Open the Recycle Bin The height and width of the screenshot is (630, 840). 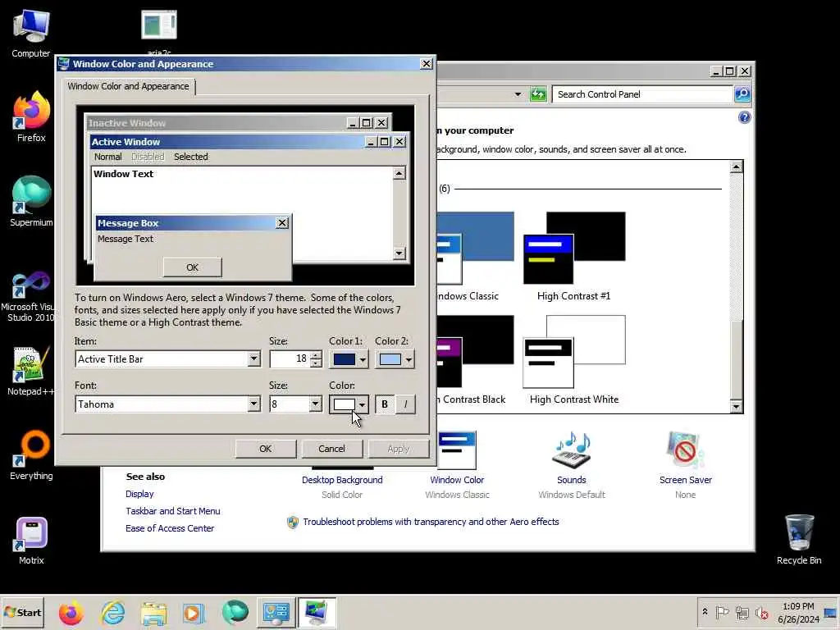(x=799, y=538)
